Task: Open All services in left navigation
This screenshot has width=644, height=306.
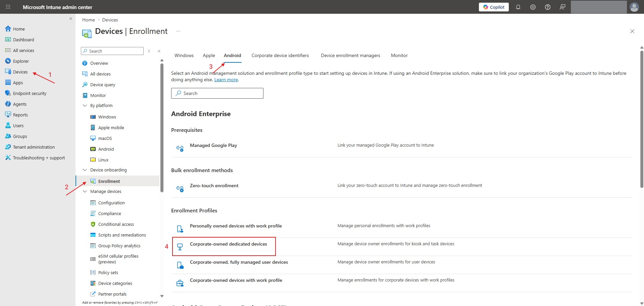Action: [23, 50]
